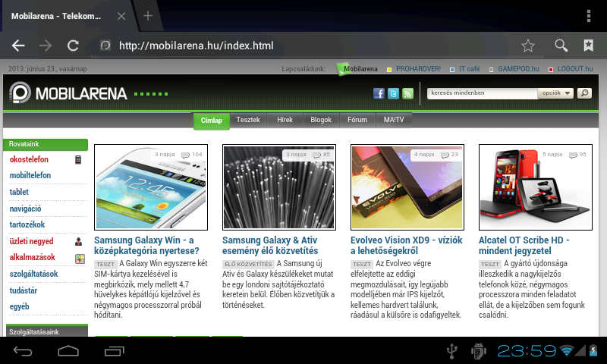The image size is (607, 364).
Task: Click the phone icon beside okostelefon
Action: pos(78,159)
